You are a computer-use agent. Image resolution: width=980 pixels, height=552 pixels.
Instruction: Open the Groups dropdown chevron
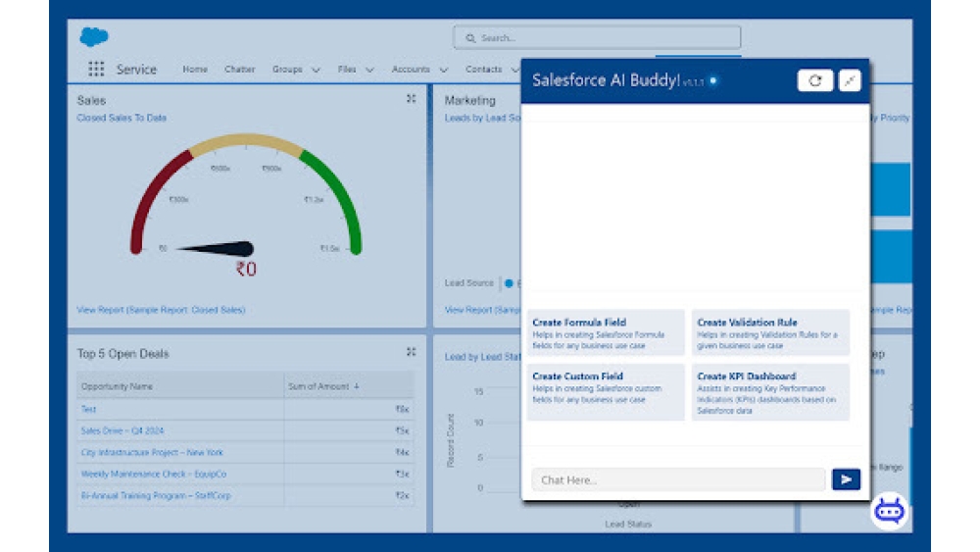[316, 70]
